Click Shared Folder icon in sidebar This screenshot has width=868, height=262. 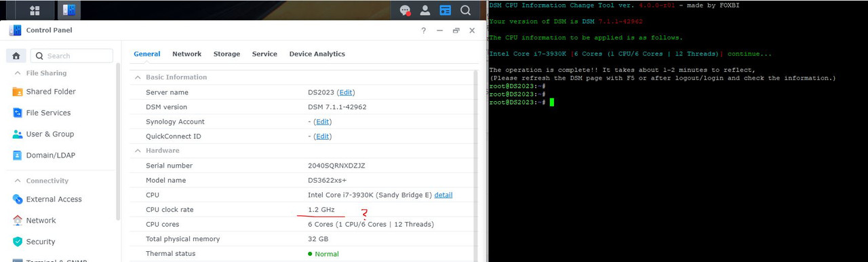18,92
